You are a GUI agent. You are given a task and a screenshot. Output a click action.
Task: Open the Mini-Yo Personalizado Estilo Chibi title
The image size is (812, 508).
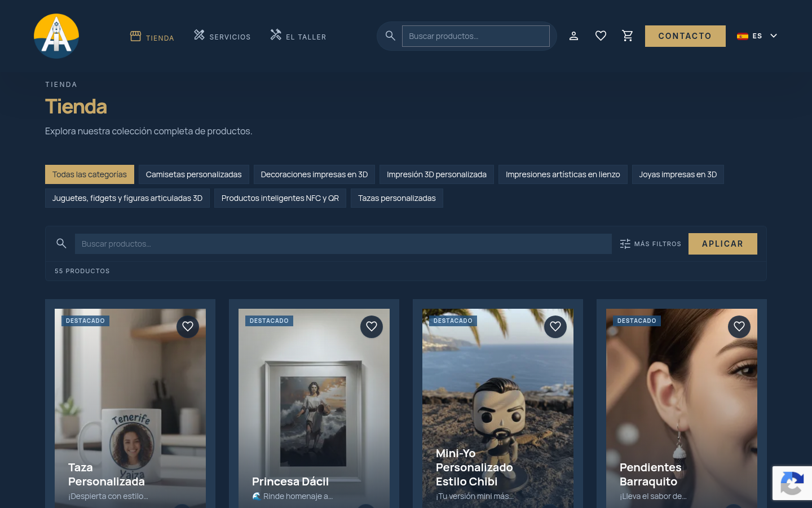tap(474, 467)
